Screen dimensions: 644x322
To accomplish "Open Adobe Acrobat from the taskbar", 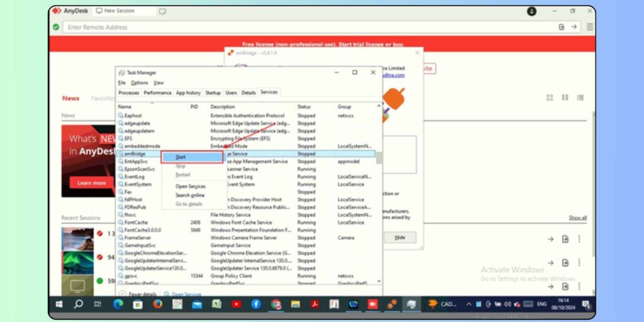I will 315,304.
